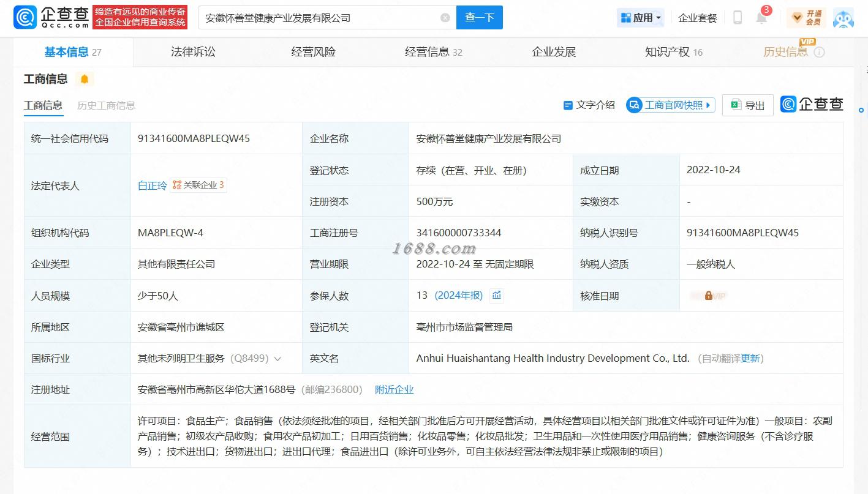This screenshot has width=868, height=494.
Task: Go to the 企业发展 tab
Action: point(554,52)
